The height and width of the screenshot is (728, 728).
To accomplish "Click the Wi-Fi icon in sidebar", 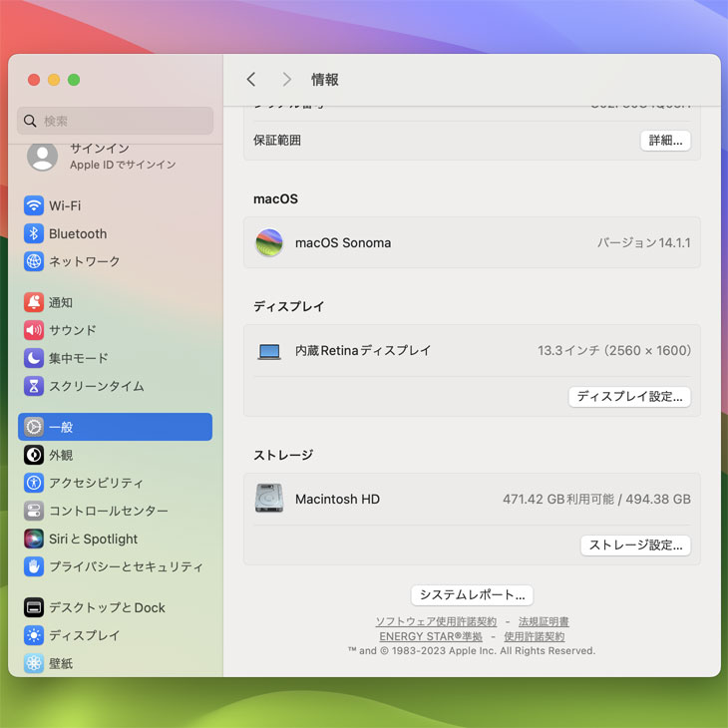I will pyautogui.click(x=34, y=205).
